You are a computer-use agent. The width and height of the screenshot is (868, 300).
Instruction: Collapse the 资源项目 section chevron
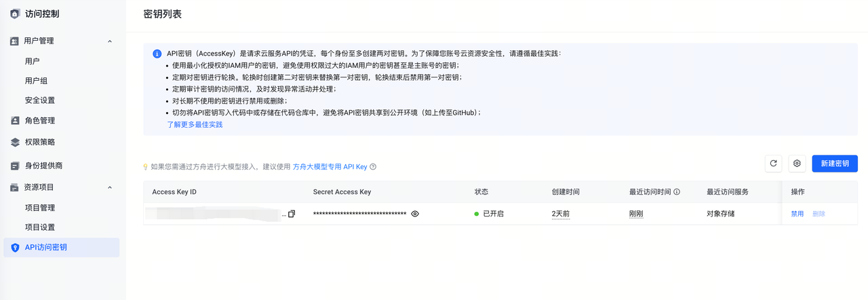[x=110, y=187]
